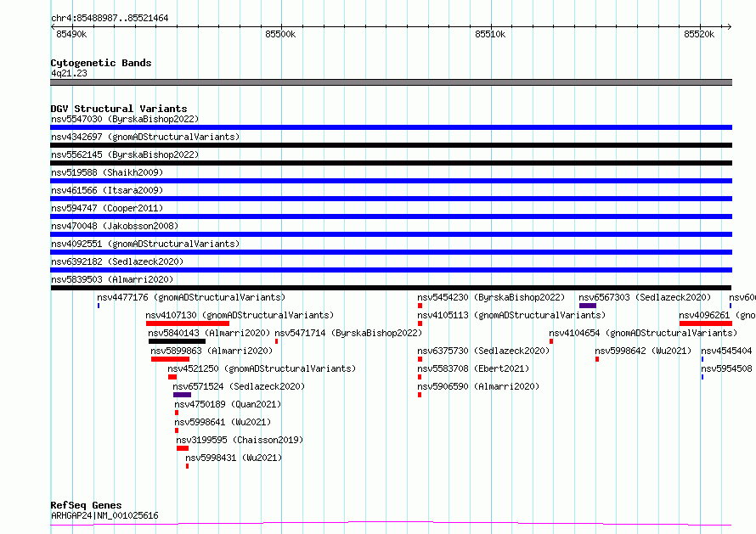The image size is (756, 534).
Task: Select the magenta ARHGAP24 gene line
Action: coord(391,524)
